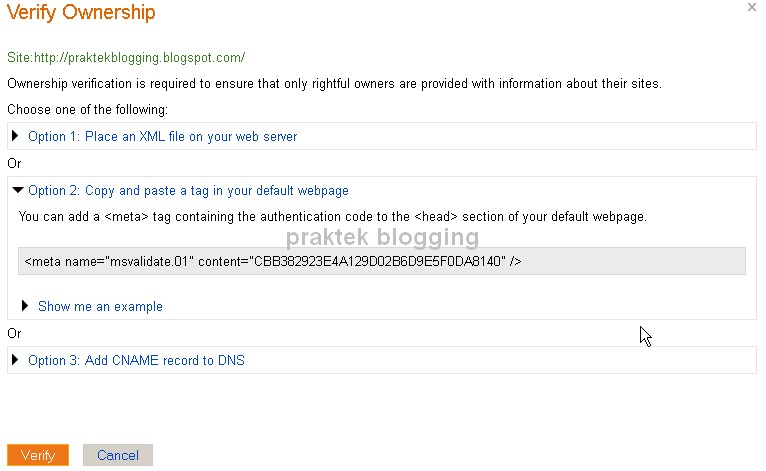The image size is (766, 471).
Task: Click the Verify Ownership heading
Action: click(x=81, y=12)
